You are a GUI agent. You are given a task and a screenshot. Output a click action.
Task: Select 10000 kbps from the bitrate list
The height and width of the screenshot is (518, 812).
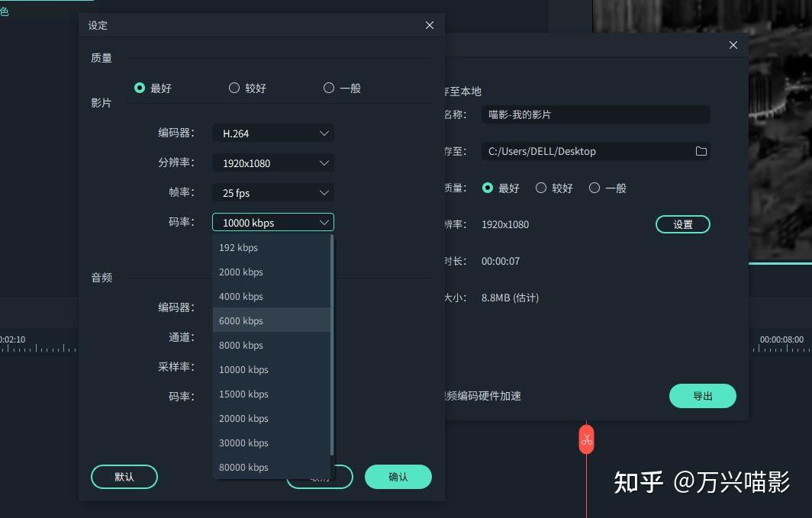[x=272, y=369]
